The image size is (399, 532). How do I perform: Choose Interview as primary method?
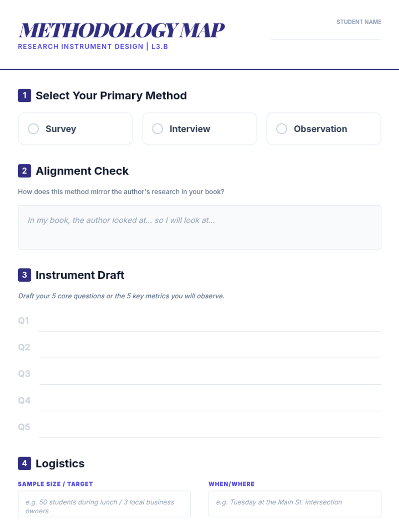pyautogui.click(x=157, y=129)
